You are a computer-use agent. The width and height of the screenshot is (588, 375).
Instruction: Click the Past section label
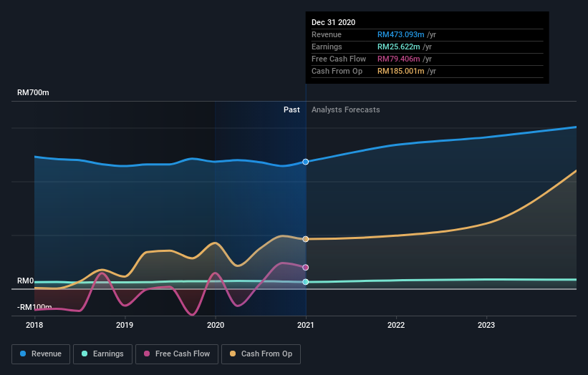pyautogui.click(x=291, y=109)
